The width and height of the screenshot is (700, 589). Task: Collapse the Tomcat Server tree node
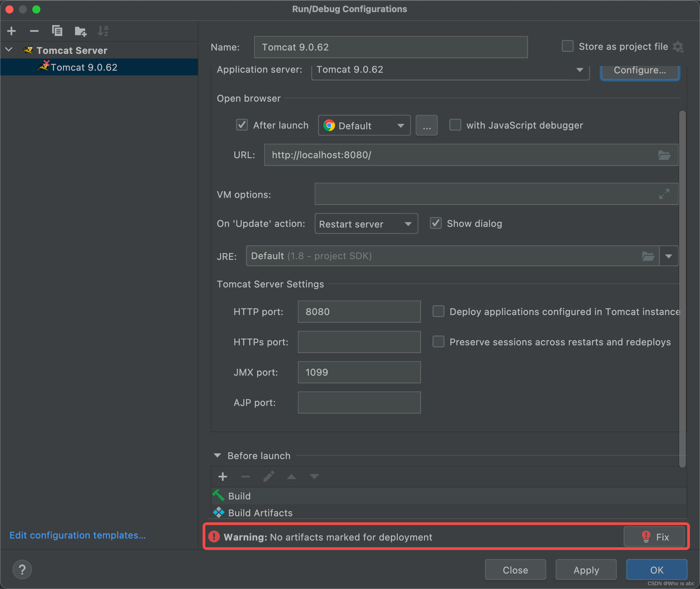coord(9,50)
